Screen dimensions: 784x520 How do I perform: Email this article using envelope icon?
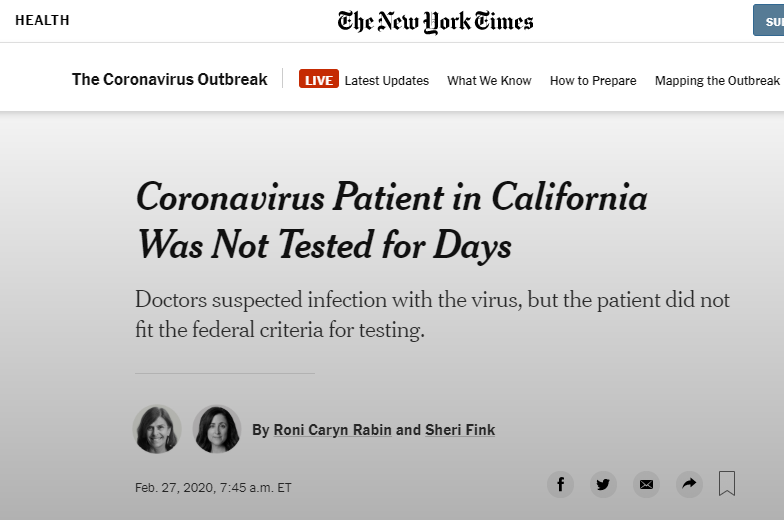(646, 484)
